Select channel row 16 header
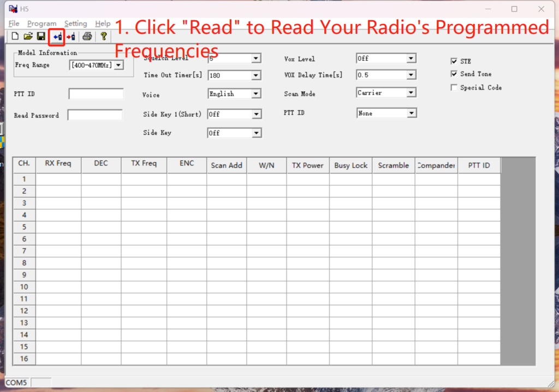The height and width of the screenshot is (392, 559). click(24, 359)
